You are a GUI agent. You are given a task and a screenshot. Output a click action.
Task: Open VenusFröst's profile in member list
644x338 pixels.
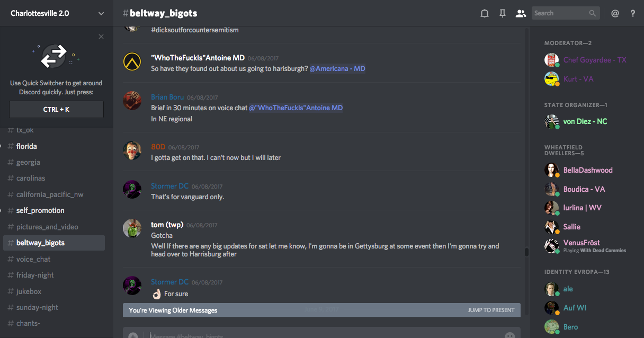pos(581,243)
